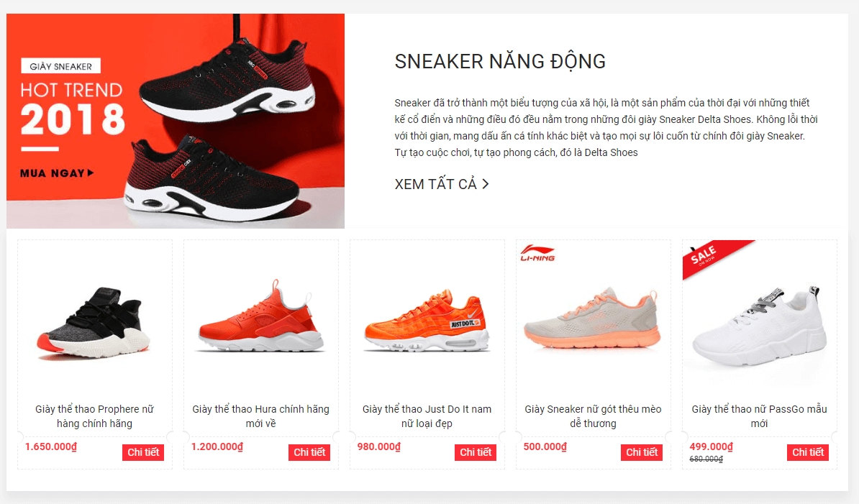Click Chi tiết for the 500.000đ shoe

point(642,452)
